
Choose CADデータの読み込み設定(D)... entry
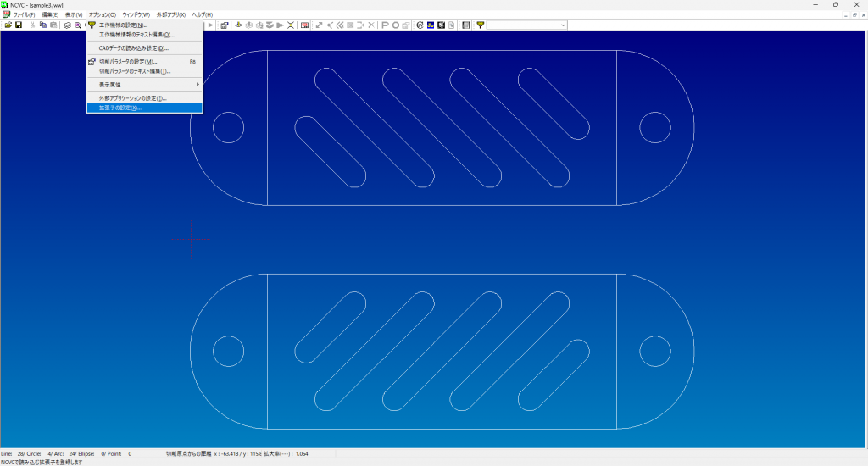(144, 48)
